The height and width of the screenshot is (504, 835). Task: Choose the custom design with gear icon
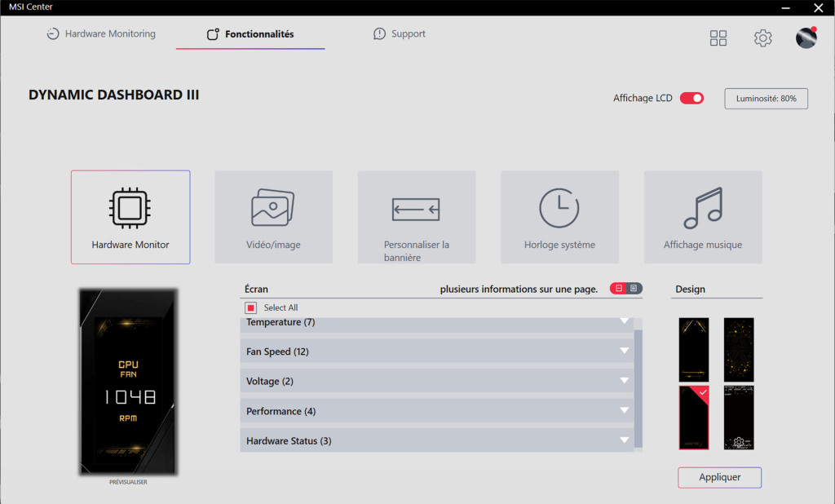click(x=739, y=418)
